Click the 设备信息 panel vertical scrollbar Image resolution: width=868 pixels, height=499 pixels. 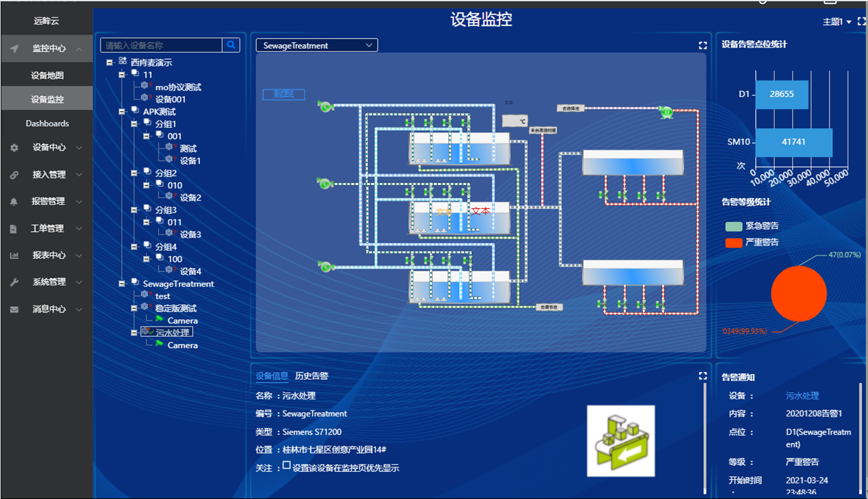click(704, 439)
